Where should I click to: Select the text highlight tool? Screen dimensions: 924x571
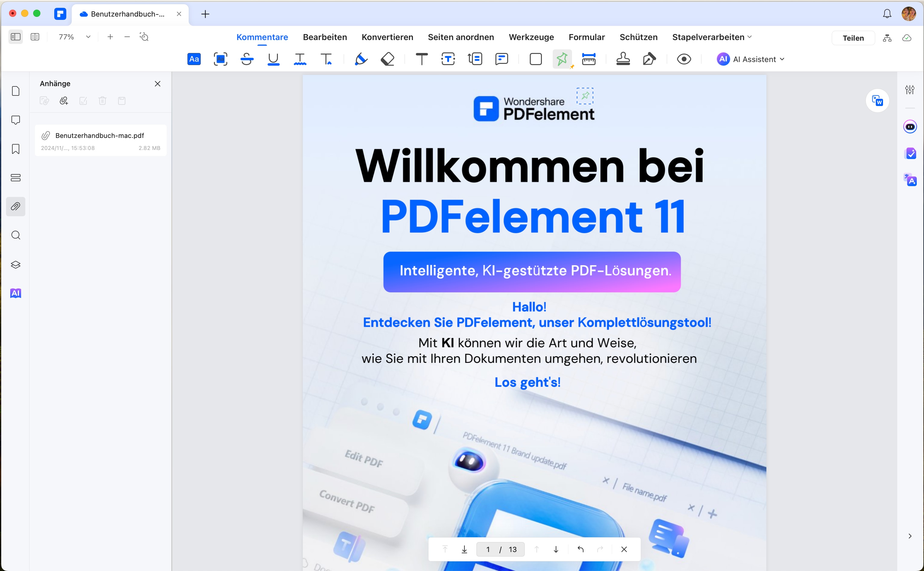194,59
